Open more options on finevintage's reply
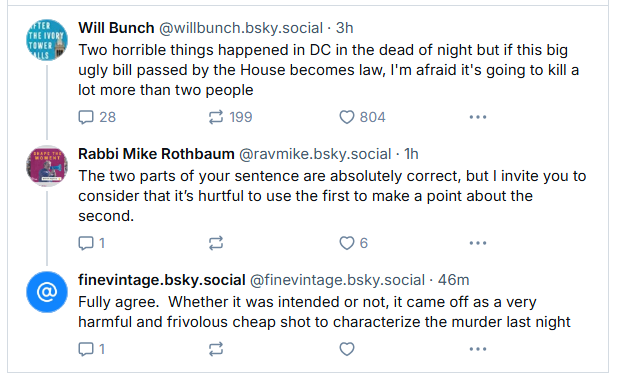 pos(478,349)
